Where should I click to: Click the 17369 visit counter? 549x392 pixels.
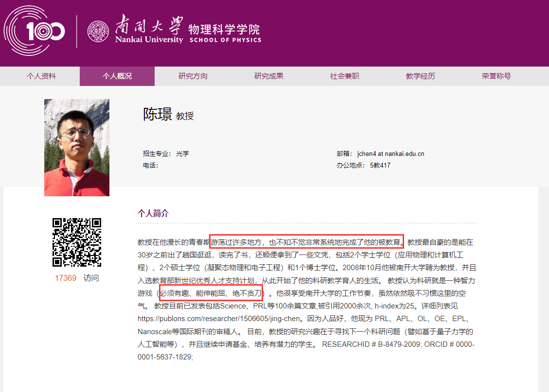point(66,278)
